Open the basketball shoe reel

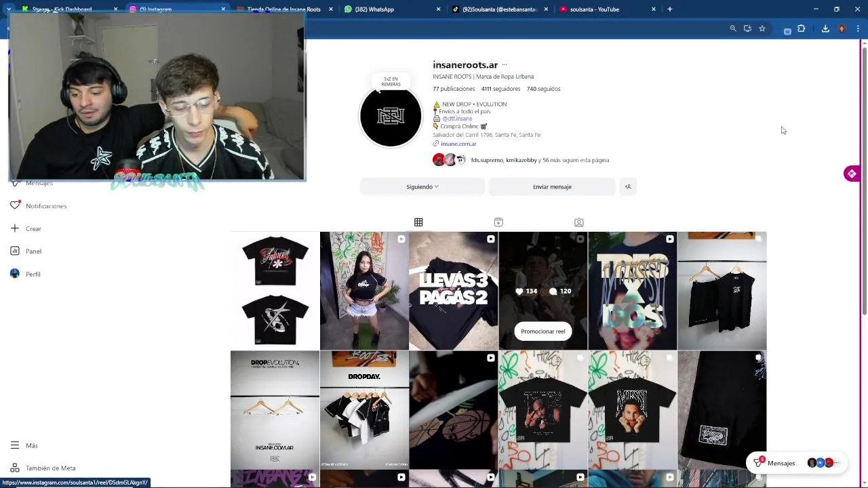pyautogui.click(x=453, y=409)
